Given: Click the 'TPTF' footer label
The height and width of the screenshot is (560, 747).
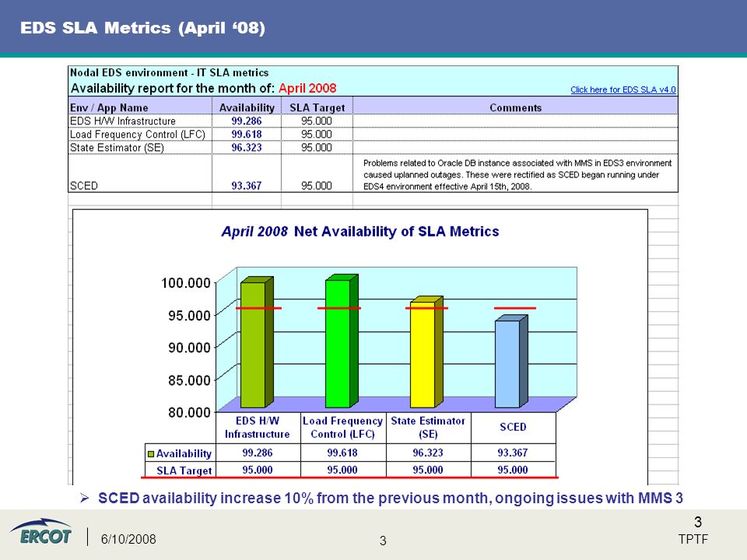Looking at the screenshot, I should click(693, 539).
